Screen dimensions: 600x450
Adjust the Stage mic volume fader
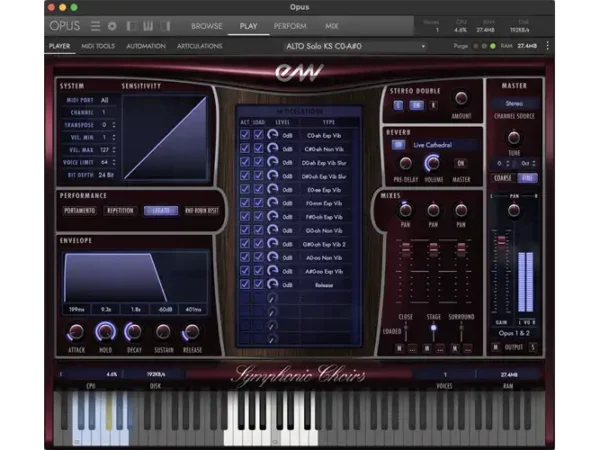(433, 249)
